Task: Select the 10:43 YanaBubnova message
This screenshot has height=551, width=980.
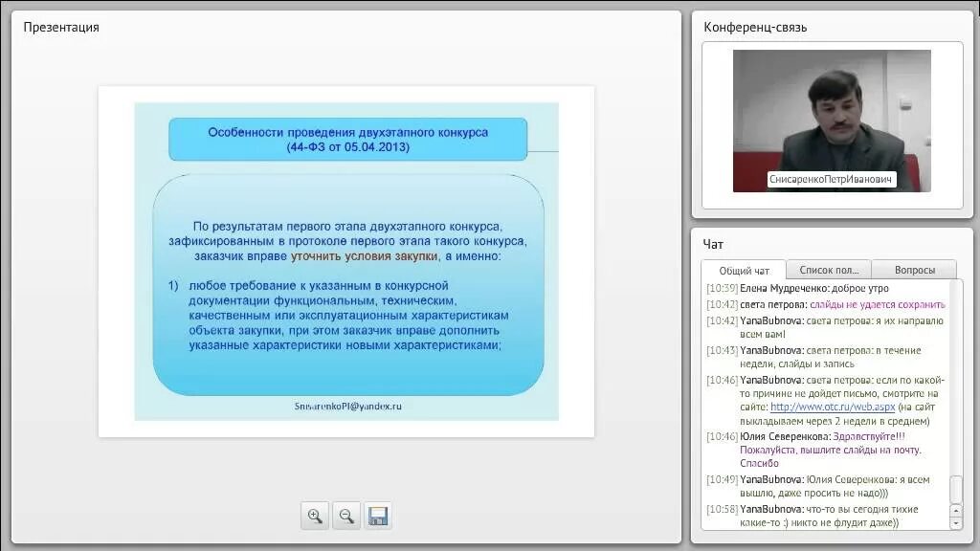Action: pos(813,357)
